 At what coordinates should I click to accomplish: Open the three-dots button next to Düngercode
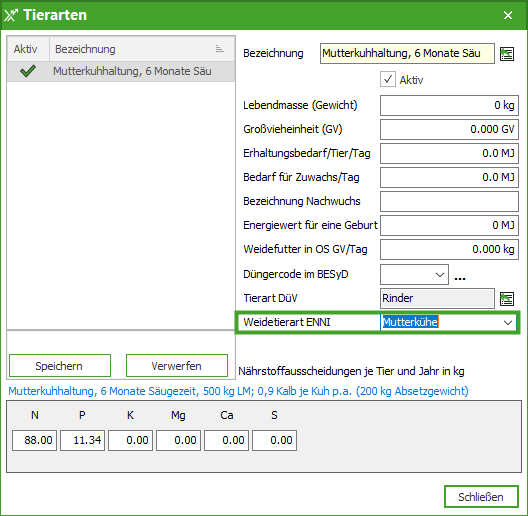pyautogui.click(x=460, y=278)
